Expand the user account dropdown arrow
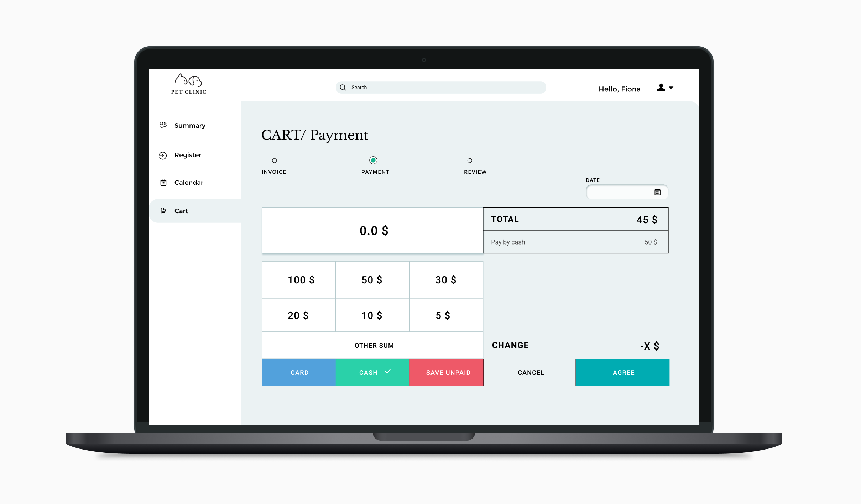The height and width of the screenshot is (504, 861). 671,88
